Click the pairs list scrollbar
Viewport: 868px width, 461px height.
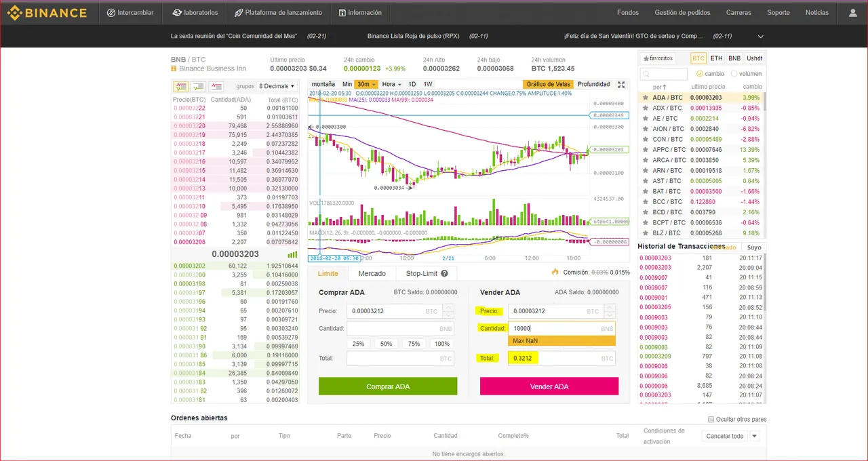764,102
